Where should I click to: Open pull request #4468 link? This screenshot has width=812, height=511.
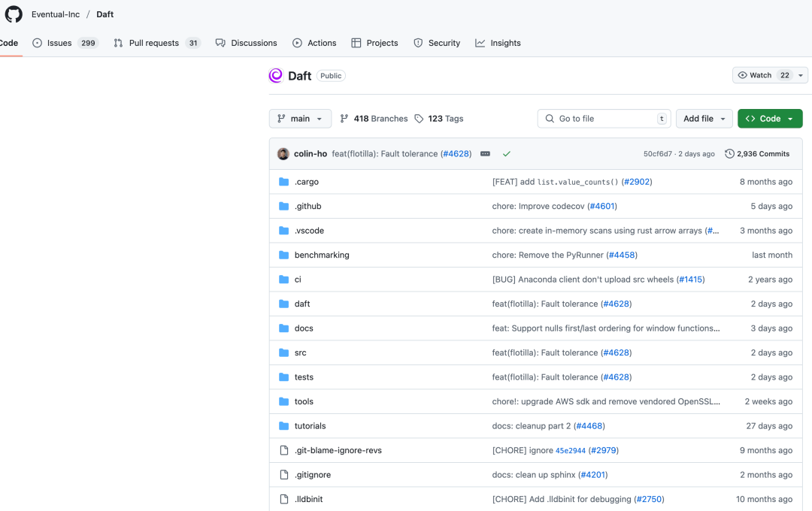point(589,425)
